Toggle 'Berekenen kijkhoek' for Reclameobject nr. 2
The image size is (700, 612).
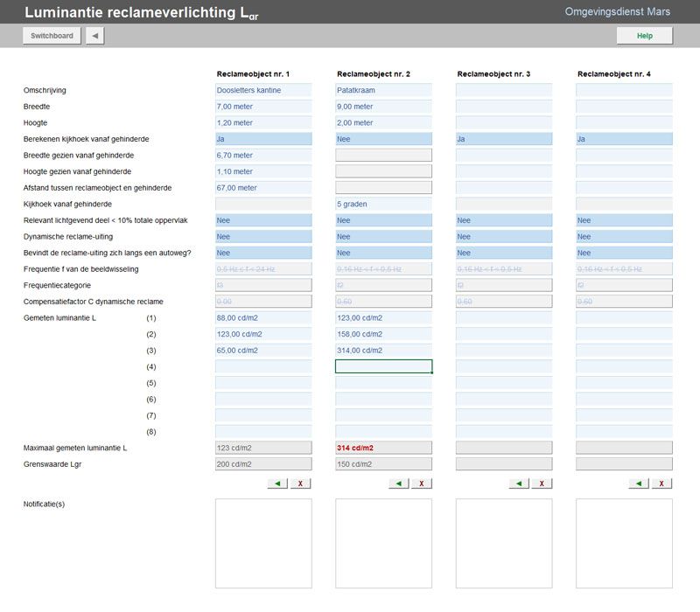[383, 139]
